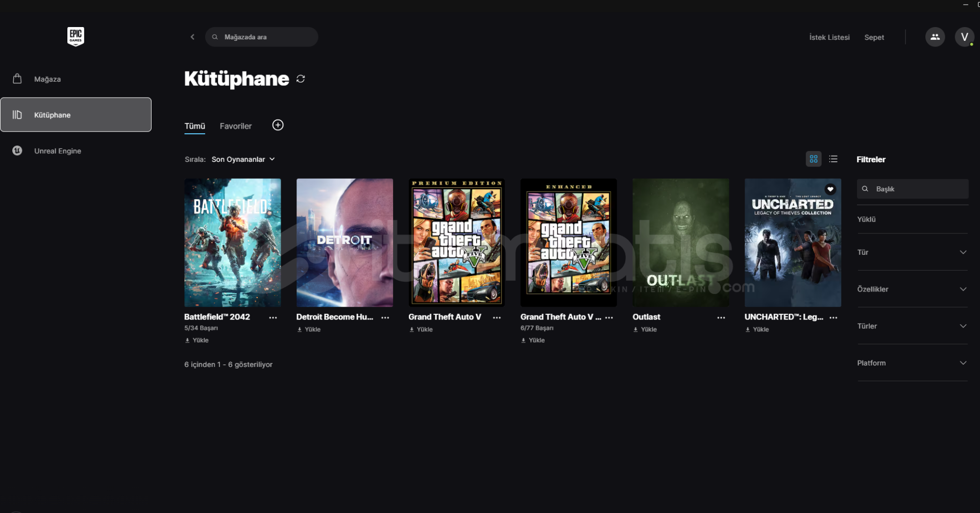Screen dimensions: 980x513
Task: Click the Mağaza shopping bag icon
Action: coord(17,79)
